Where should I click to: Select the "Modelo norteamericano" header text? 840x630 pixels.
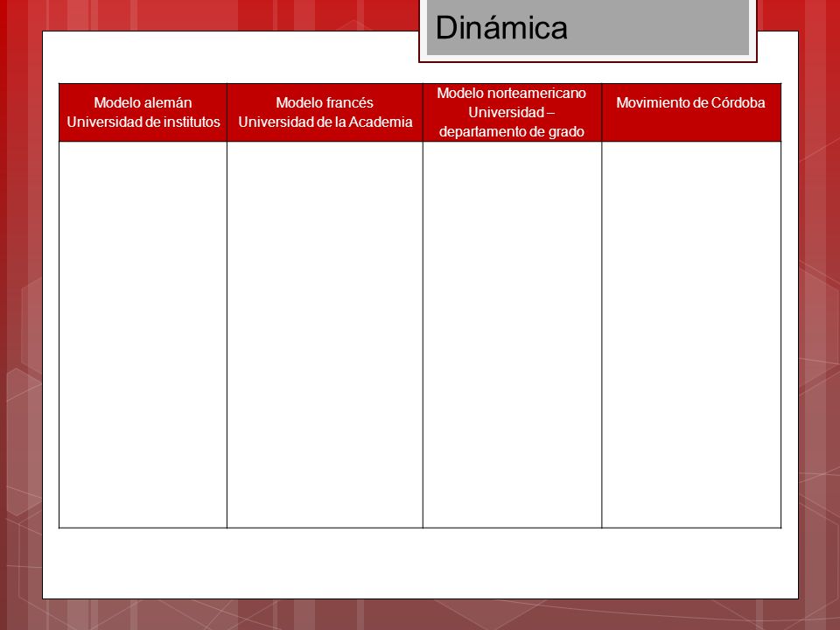512,94
